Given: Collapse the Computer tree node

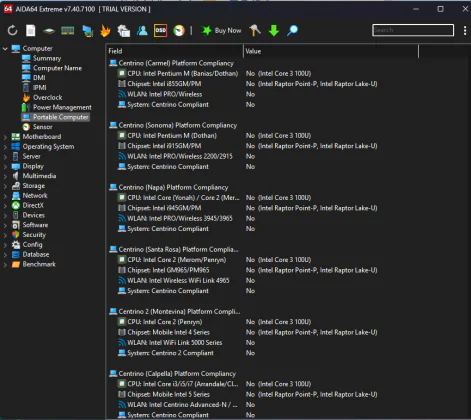Looking at the screenshot, I should 5,49.
